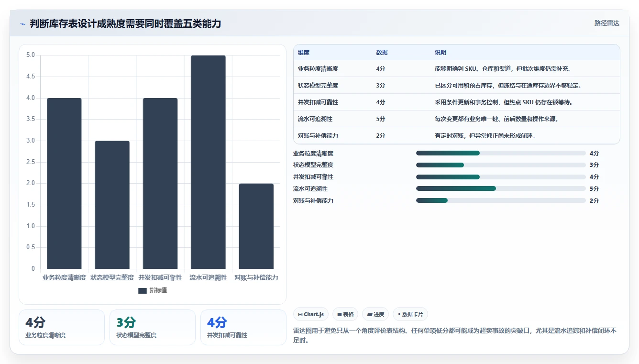
Task: Click 对账与补偿能力 in the table
Action: [318, 136]
